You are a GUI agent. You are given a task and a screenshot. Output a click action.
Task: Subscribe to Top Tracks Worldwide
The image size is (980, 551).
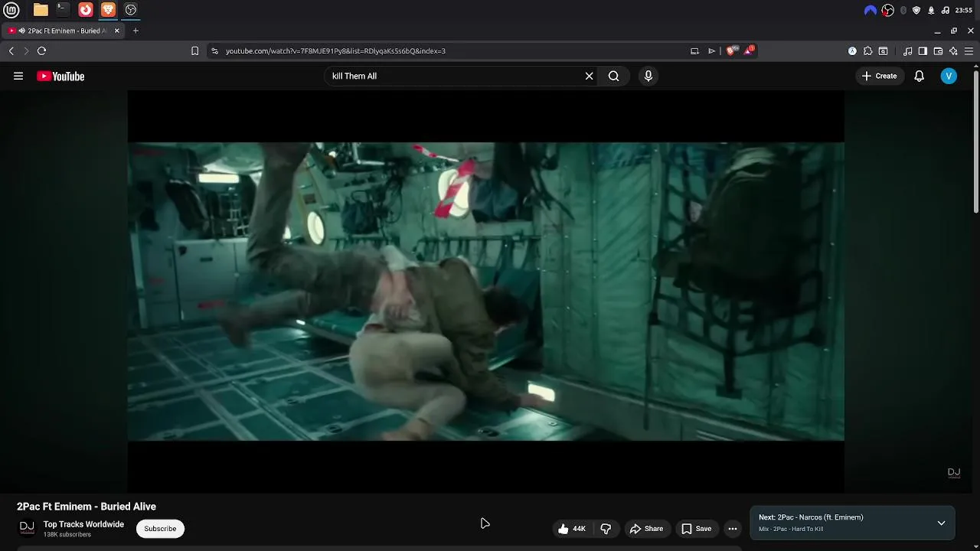click(160, 529)
